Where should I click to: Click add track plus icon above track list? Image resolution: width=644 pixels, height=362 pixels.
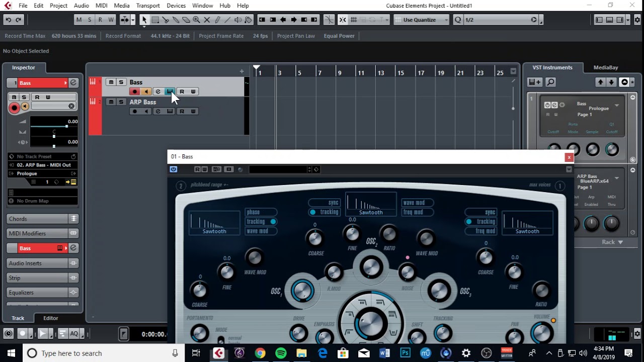[x=242, y=71]
